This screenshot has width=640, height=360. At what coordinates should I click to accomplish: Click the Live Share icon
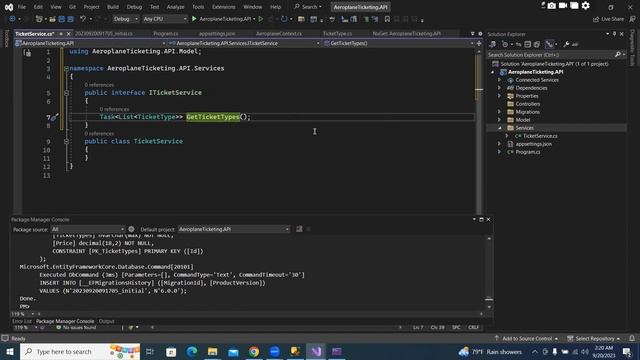pos(596,19)
